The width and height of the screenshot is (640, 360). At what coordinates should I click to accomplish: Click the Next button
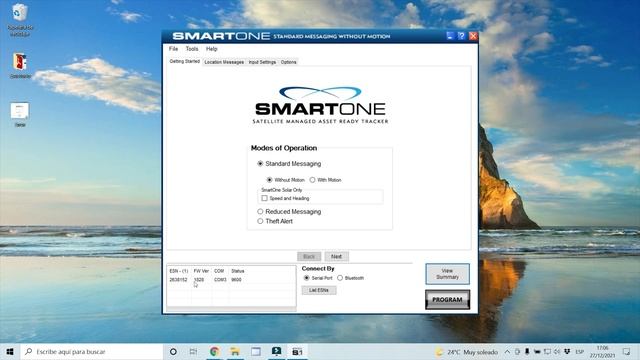[x=337, y=256]
